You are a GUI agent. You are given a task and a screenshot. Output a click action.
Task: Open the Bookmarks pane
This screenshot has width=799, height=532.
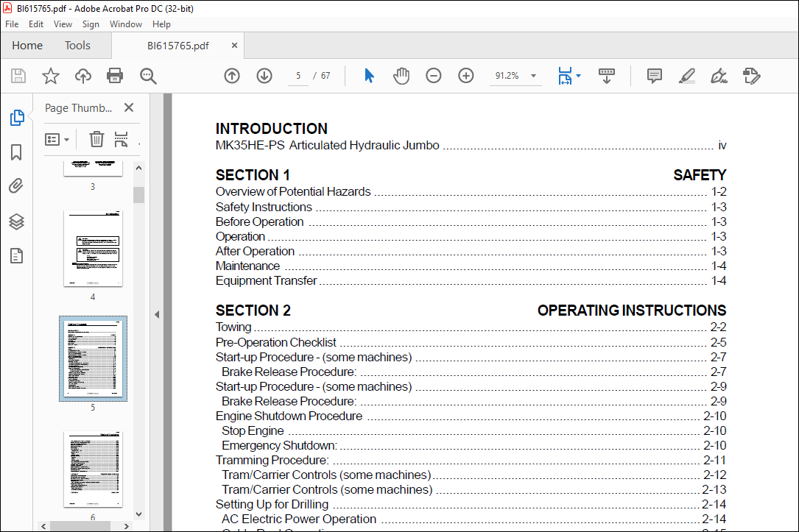tap(16, 152)
